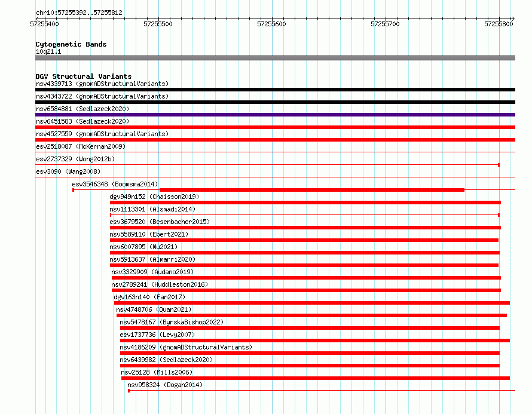The height and width of the screenshot is (414, 532).
Task: Open the nsv6584881 Sedlazeck2020 variant label
Action: (82, 109)
